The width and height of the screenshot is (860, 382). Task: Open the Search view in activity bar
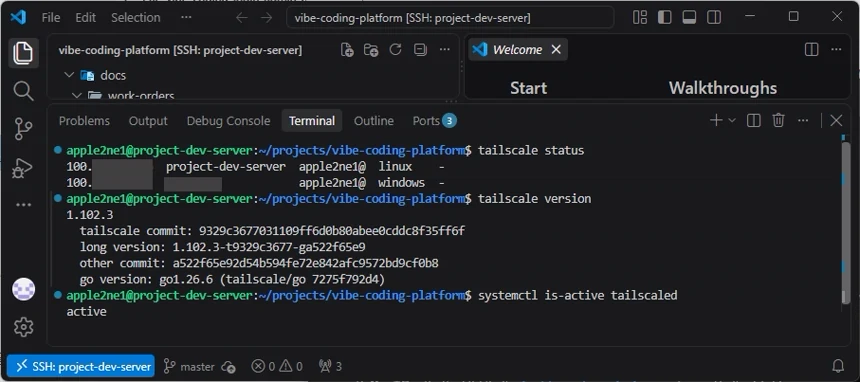[x=23, y=91]
